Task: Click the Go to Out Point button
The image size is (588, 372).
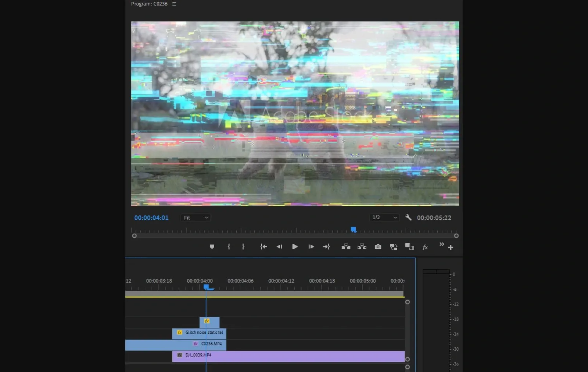Action: pyautogui.click(x=327, y=247)
